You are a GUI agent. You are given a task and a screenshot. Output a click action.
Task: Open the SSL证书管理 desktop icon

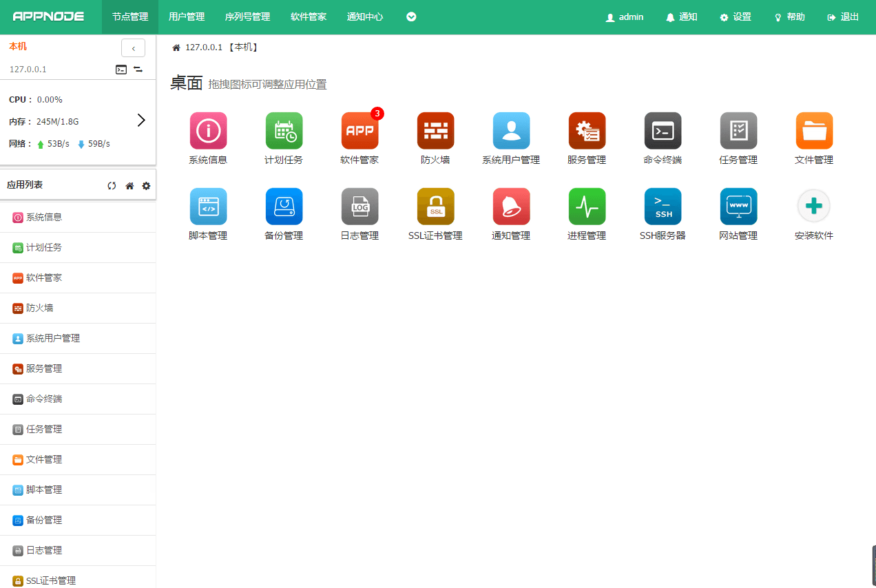(x=435, y=207)
